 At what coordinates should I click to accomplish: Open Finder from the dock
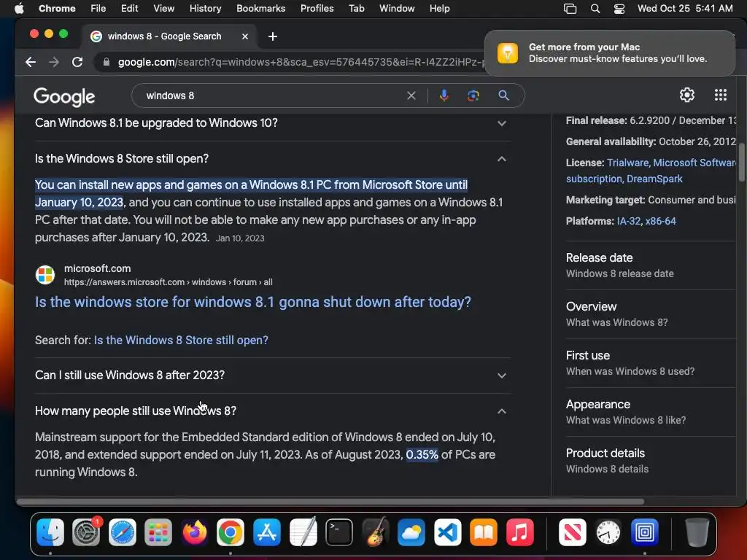point(50,532)
